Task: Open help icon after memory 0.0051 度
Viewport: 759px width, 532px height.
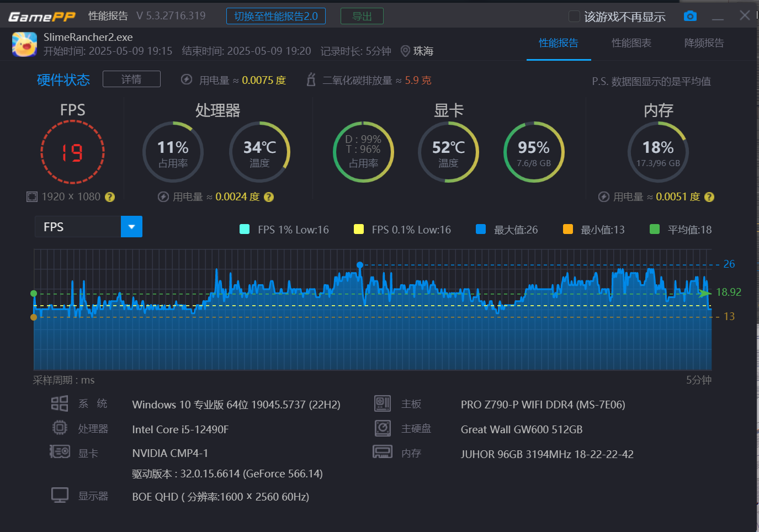Action: tap(709, 197)
